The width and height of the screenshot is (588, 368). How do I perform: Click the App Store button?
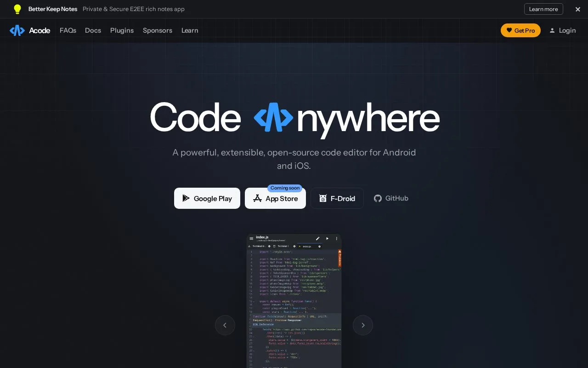(x=275, y=198)
